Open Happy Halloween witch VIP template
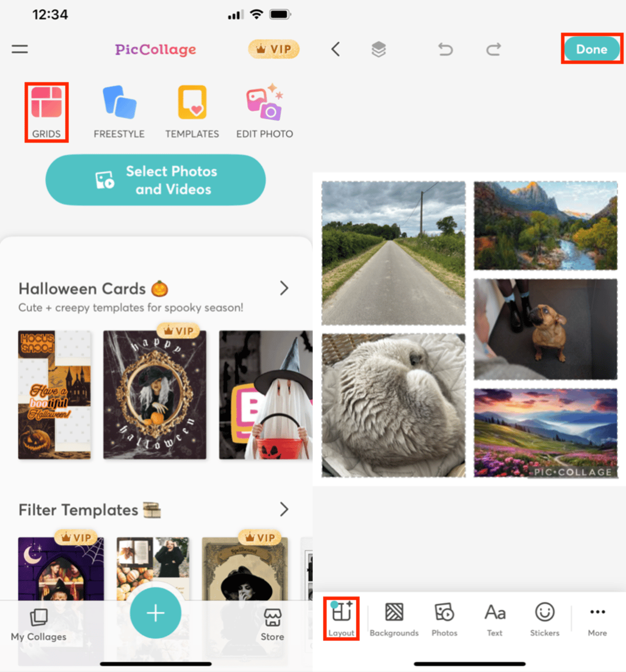The image size is (626, 672). coord(154,395)
